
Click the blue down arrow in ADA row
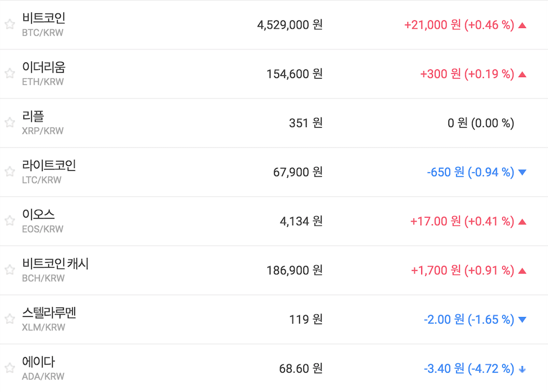click(x=522, y=369)
